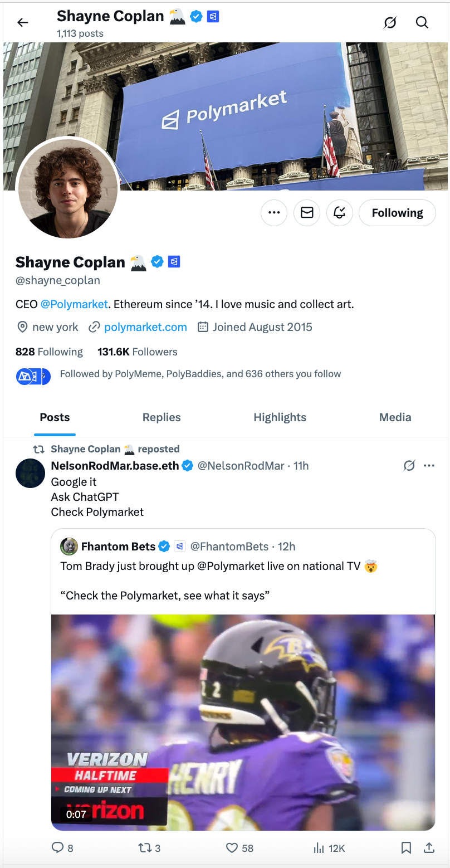Open the Media tab

[x=395, y=417]
